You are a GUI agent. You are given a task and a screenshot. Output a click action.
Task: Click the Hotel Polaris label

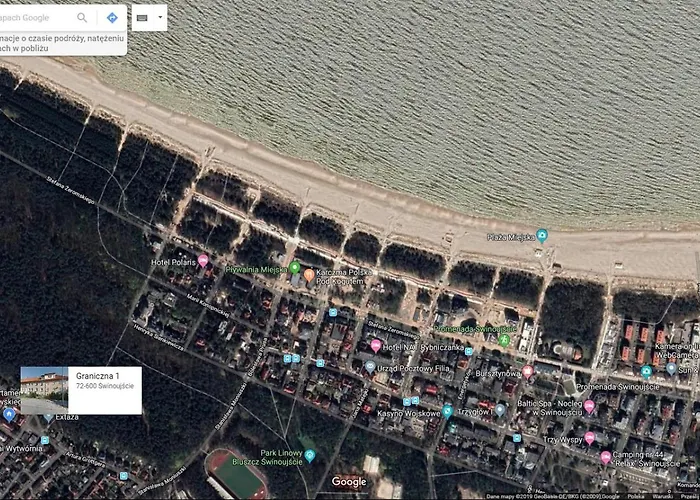[173, 262]
